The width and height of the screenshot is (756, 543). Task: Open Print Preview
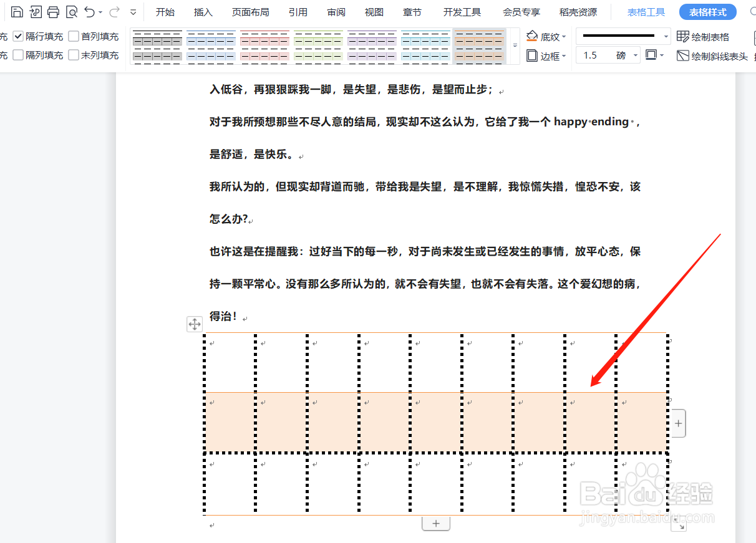(x=72, y=11)
